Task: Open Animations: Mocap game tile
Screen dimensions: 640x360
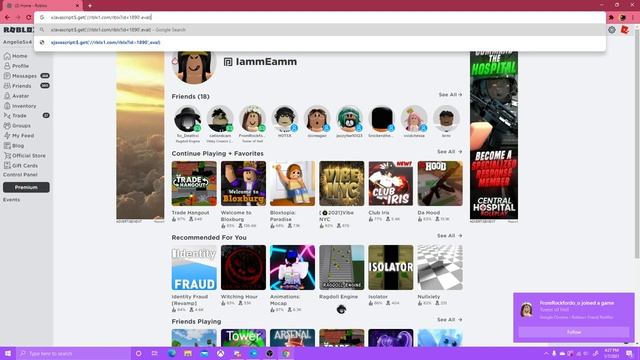Action: pyautogui.click(x=292, y=267)
